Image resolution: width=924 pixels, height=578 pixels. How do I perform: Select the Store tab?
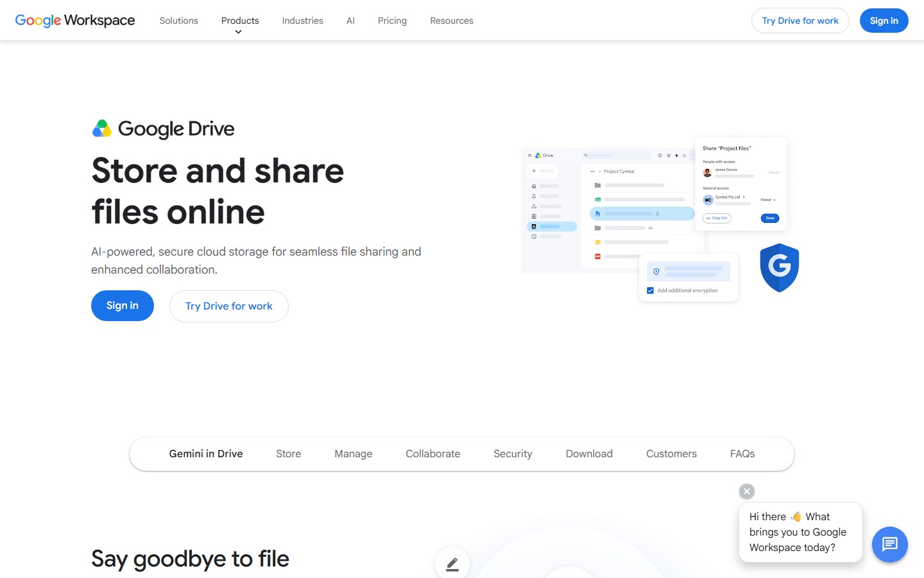click(x=289, y=454)
